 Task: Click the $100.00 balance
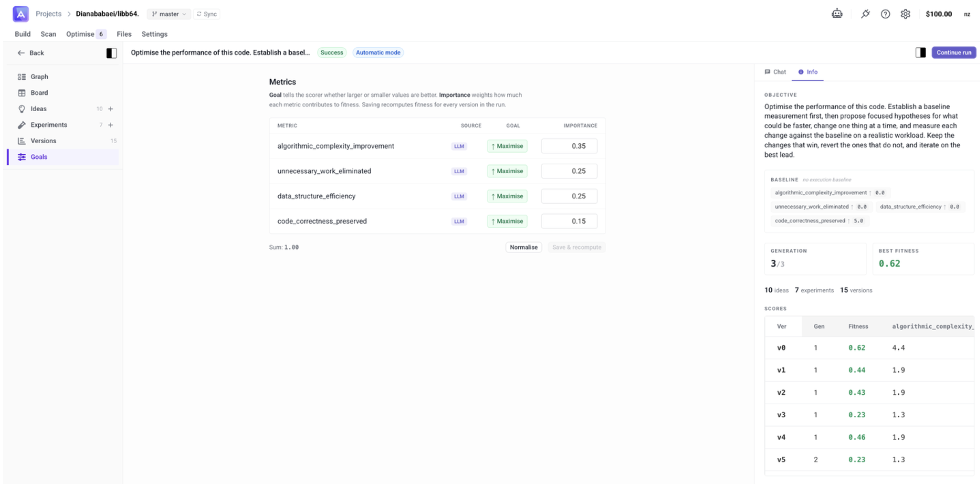(939, 14)
